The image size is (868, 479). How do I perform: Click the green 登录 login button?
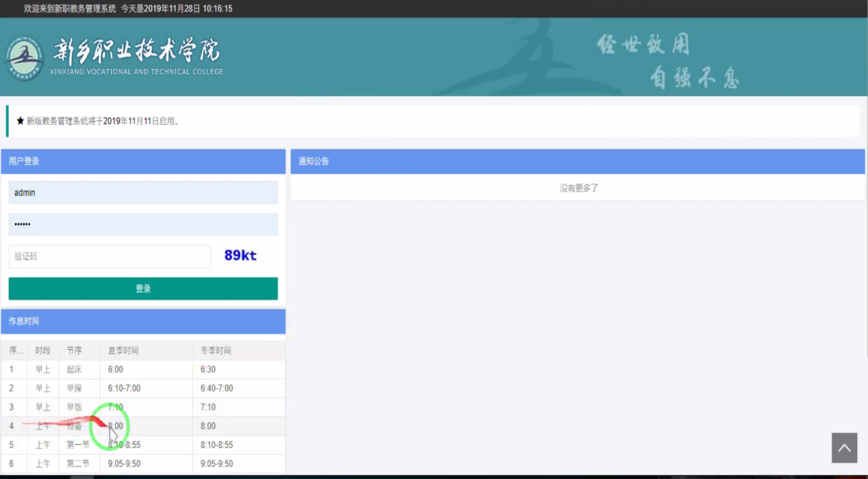[x=143, y=289]
